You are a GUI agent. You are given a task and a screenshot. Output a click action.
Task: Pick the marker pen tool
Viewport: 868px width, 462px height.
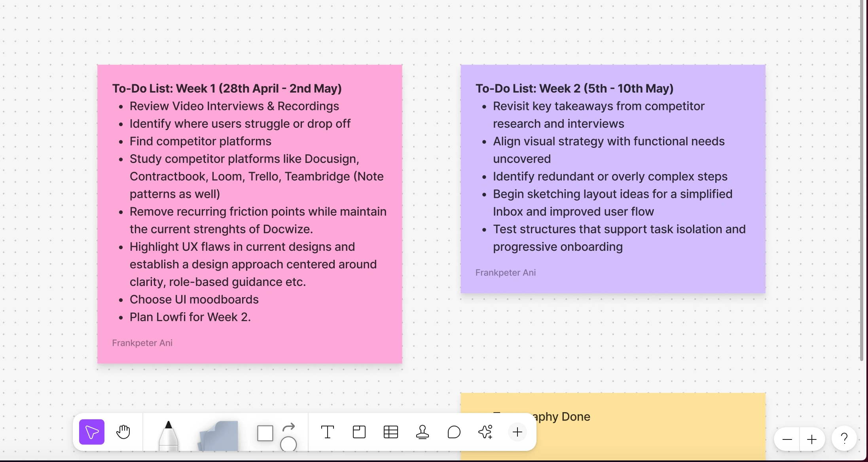(x=169, y=435)
